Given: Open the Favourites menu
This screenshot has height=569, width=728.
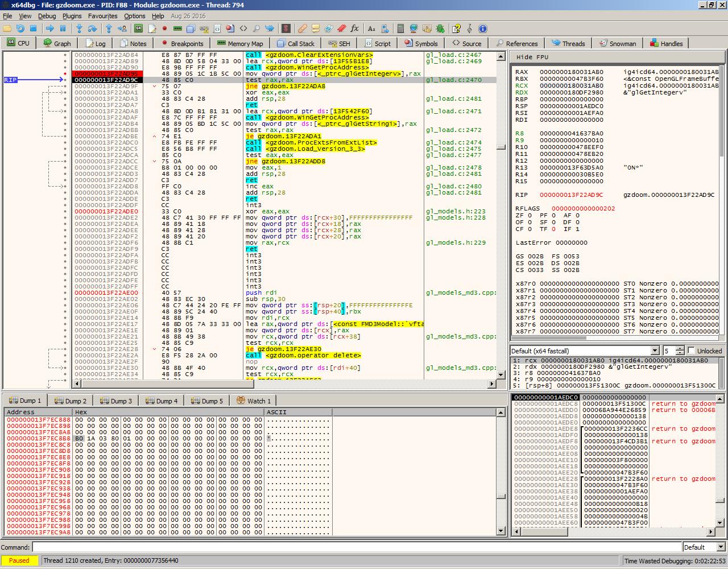Looking at the screenshot, I should tap(102, 16).
